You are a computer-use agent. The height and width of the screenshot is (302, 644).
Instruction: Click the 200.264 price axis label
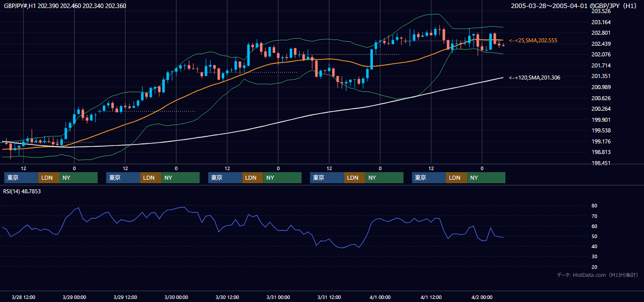(601, 109)
